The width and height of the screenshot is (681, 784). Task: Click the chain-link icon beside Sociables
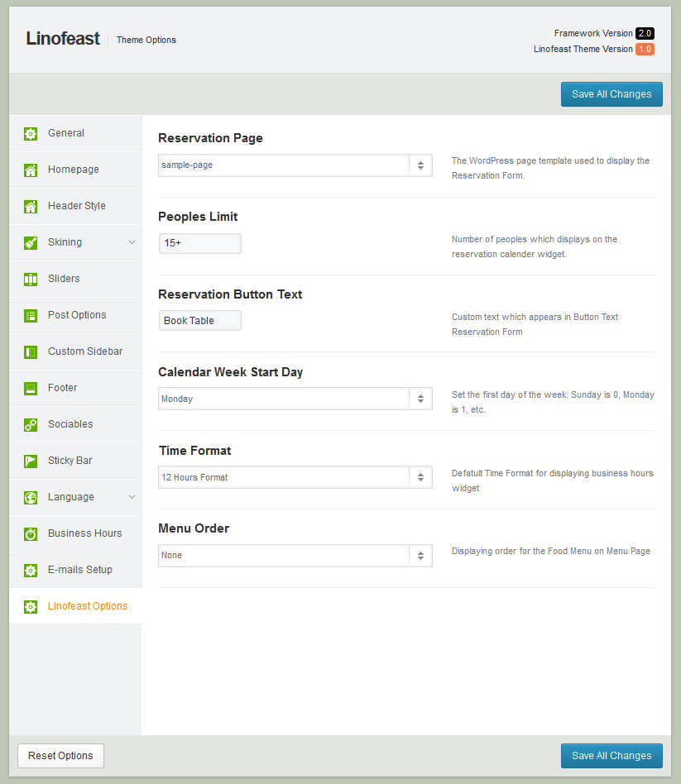click(x=31, y=425)
